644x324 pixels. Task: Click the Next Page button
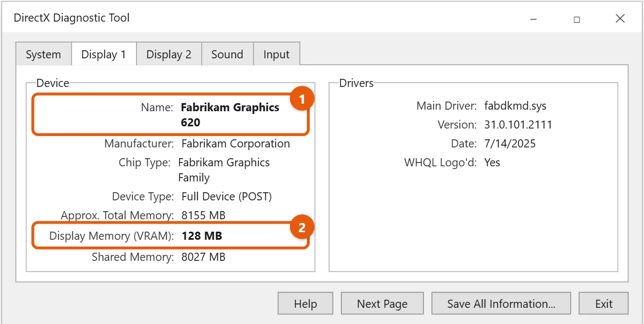[x=382, y=304]
